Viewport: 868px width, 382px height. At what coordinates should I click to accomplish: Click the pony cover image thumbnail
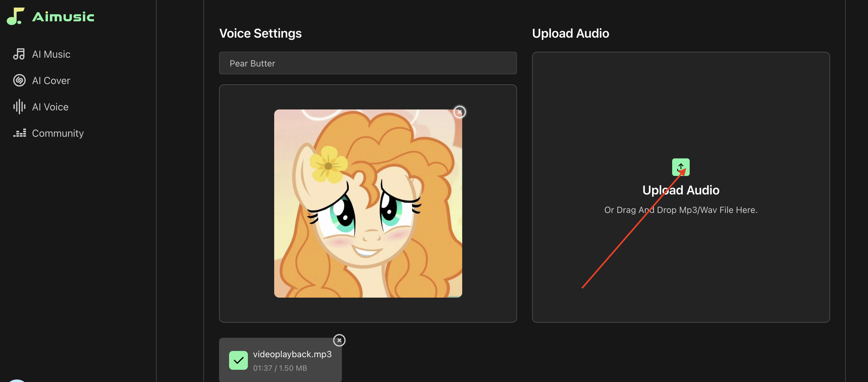pyautogui.click(x=368, y=203)
